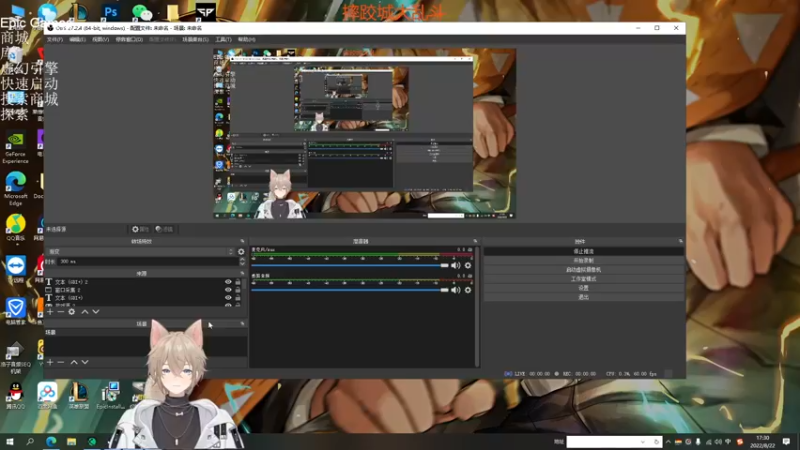
Task: Toggle lock on 窗口采集 2 source
Action: pyautogui.click(x=238, y=289)
